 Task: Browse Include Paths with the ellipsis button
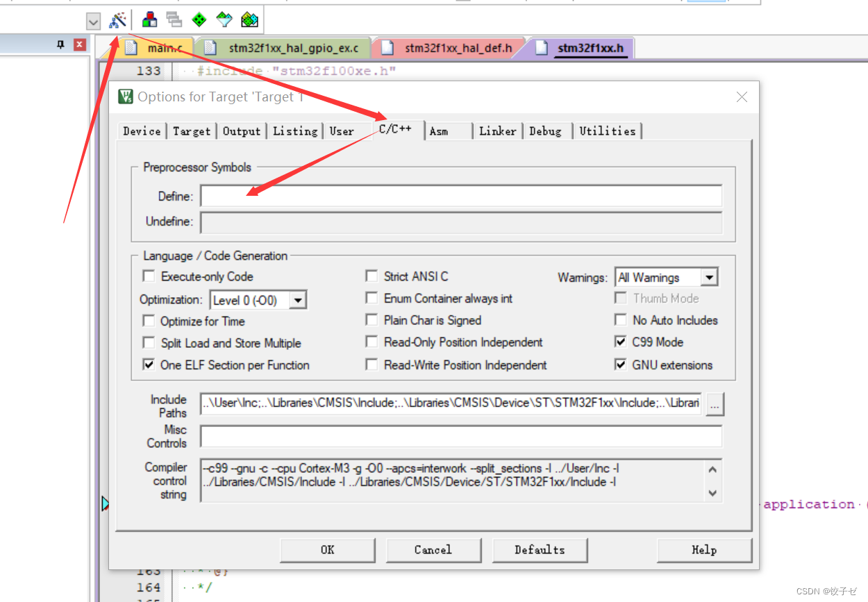pos(715,404)
